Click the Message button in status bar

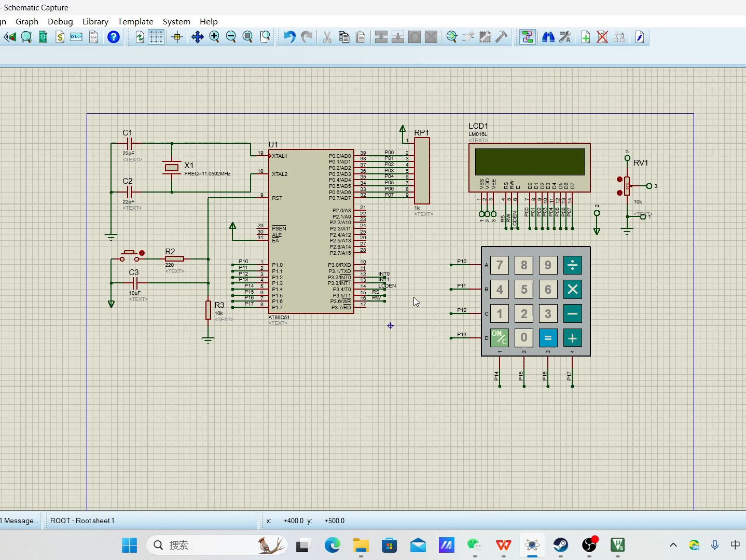[20, 521]
